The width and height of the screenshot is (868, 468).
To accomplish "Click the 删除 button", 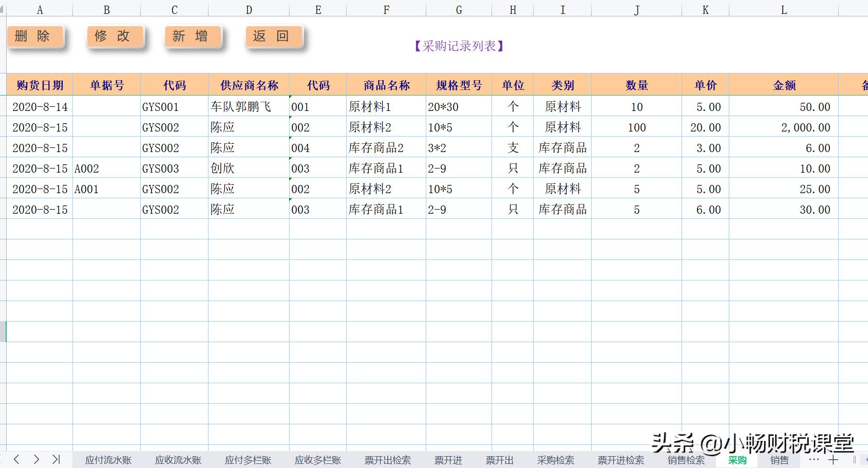I will pyautogui.click(x=34, y=36).
